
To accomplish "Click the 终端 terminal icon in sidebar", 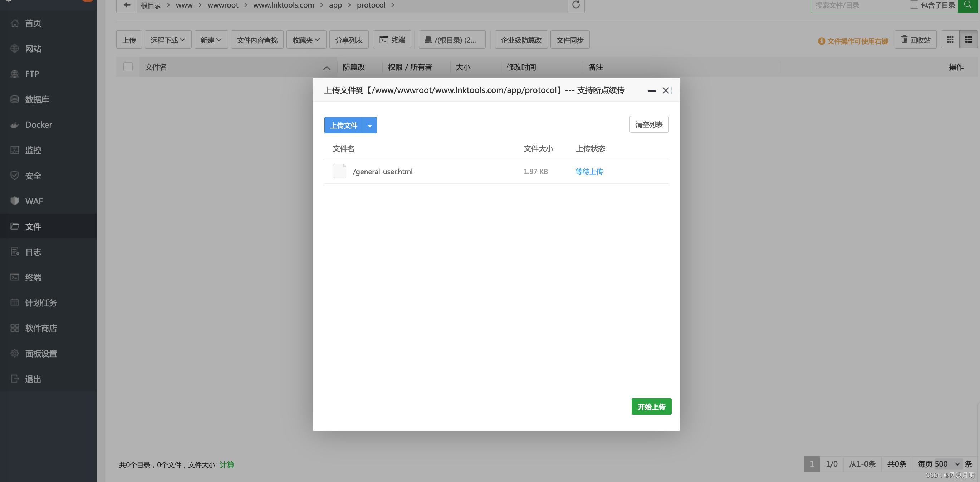I will tap(14, 277).
